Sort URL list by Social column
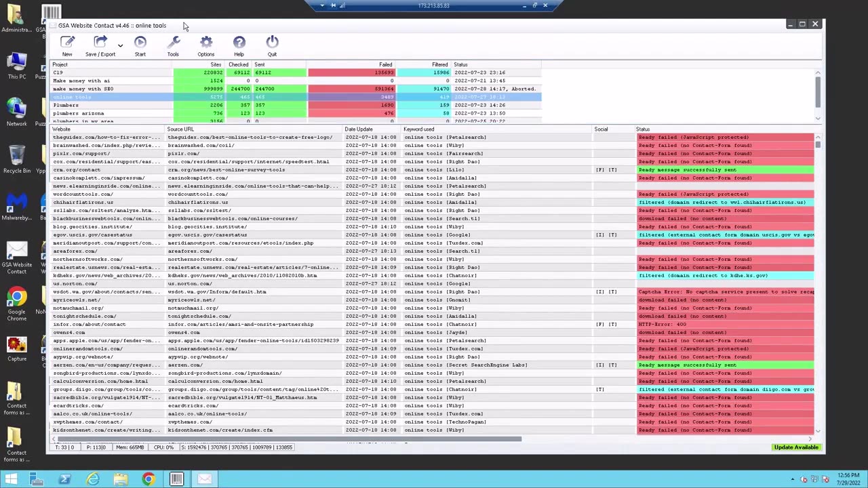Viewport: 868px width, 488px height. coord(613,129)
